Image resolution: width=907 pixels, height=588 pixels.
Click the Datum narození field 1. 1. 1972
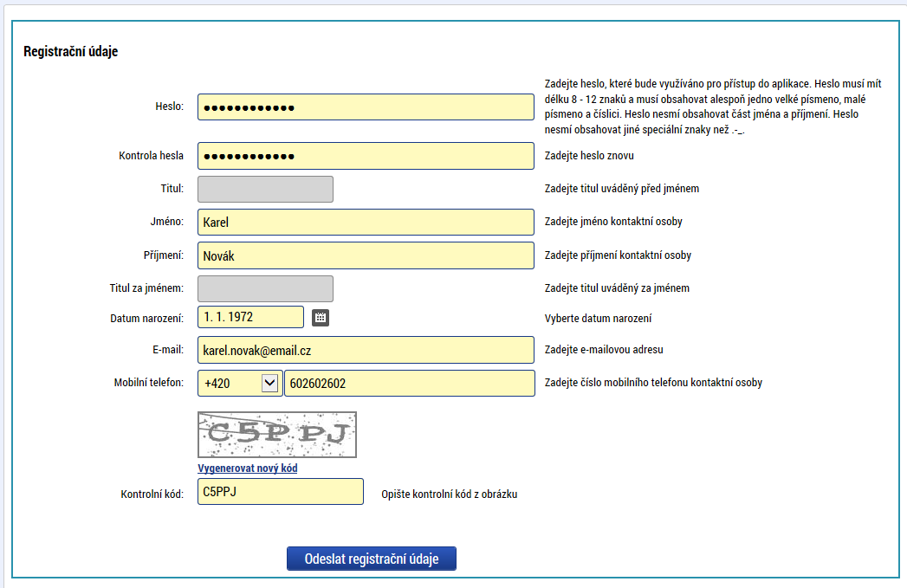click(250, 317)
